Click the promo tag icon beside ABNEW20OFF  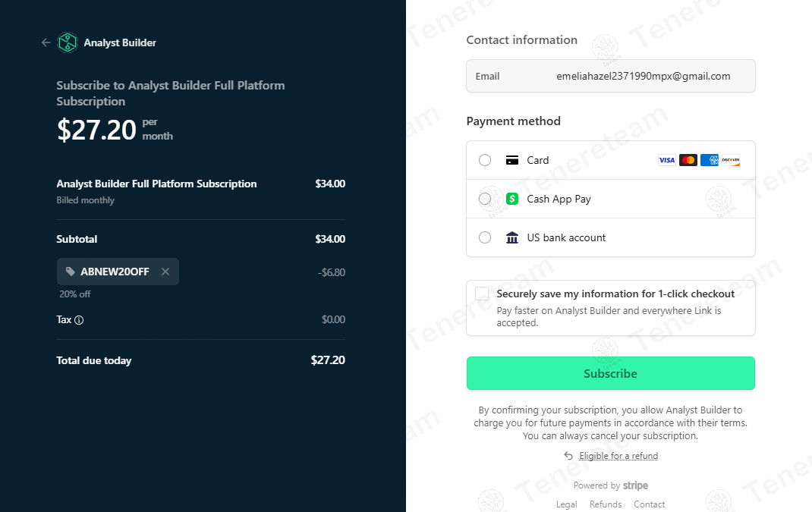tap(71, 272)
